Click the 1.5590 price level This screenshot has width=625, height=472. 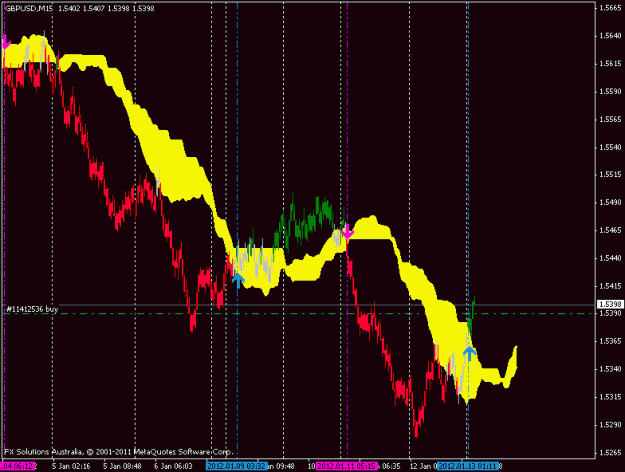[610, 92]
